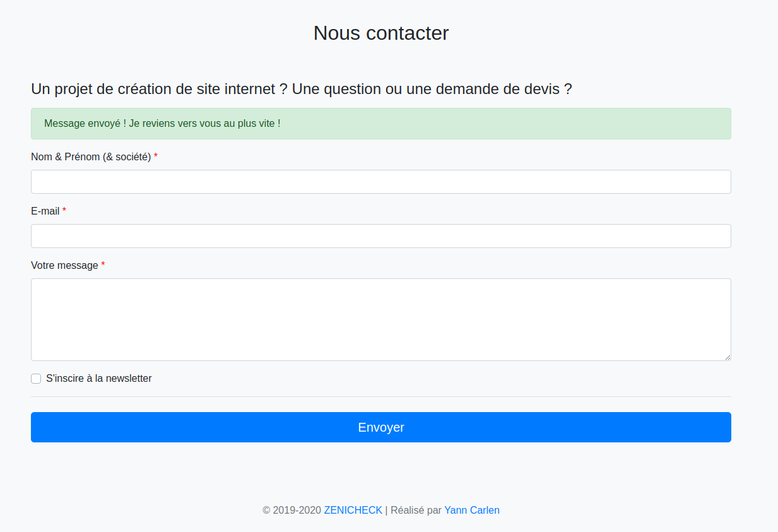
Task: Click the "S'inscire à la newsletter" label
Action: (x=99, y=379)
